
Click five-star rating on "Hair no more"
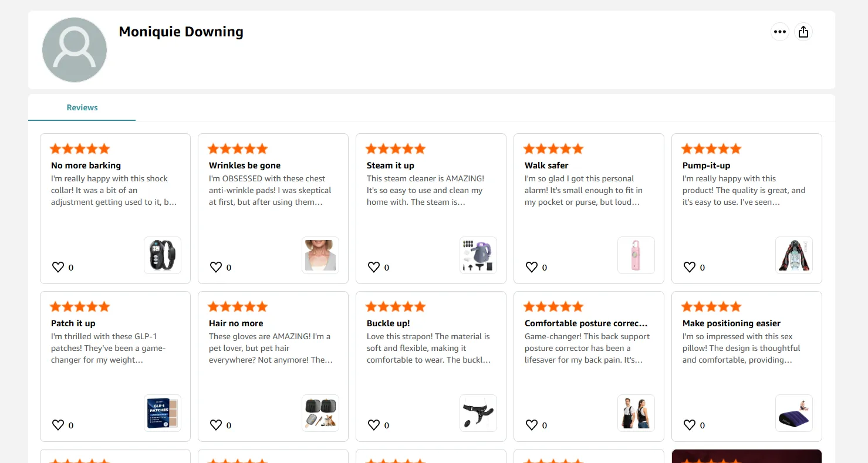click(x=238, y=307)
